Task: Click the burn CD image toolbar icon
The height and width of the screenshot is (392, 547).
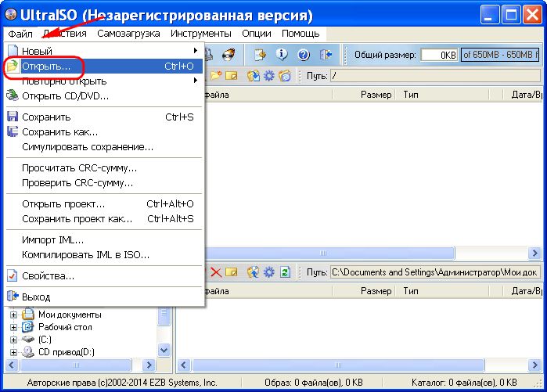Action: coord(229,55)
